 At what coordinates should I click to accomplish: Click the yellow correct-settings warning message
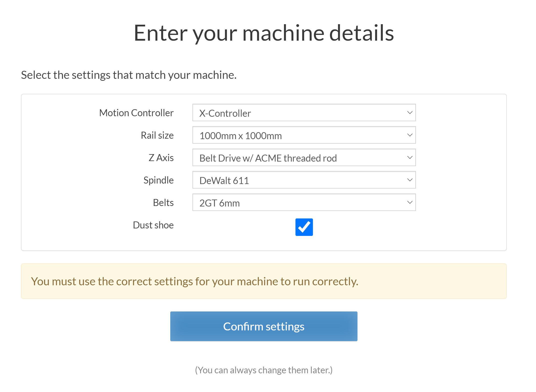(x=264, y=281)
